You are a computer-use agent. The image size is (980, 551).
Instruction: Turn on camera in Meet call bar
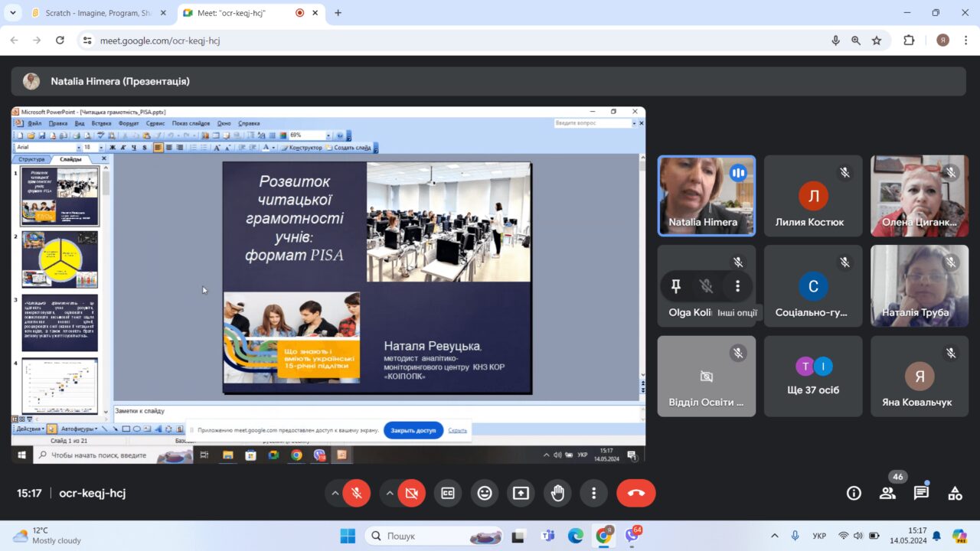pos(411,494)
